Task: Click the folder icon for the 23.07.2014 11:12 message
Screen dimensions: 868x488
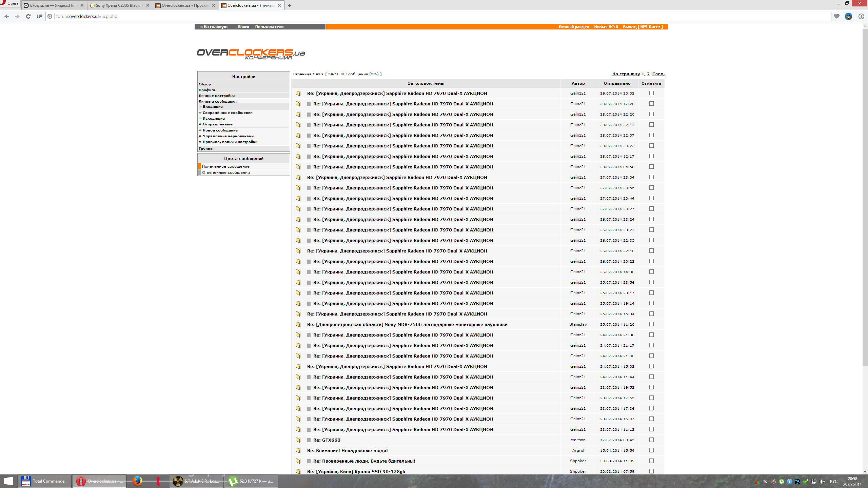Action: coord(298,429)
